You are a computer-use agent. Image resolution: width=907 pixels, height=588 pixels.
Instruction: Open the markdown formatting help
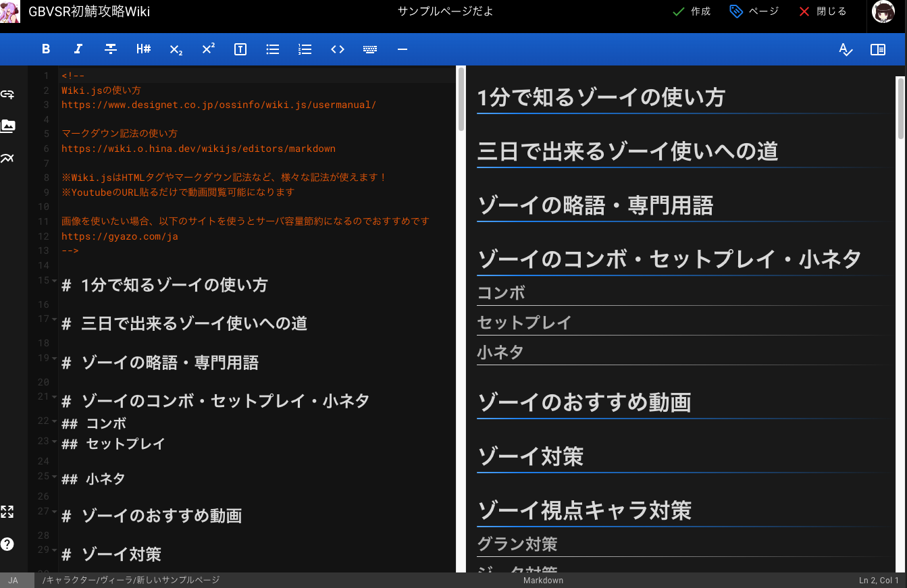pos(7,544)
